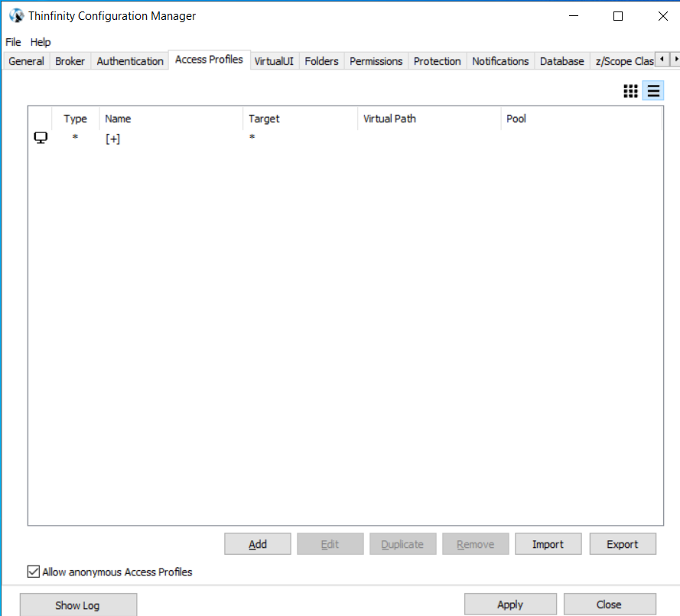The width and height of the screenshot is (680, 616).
Task: Click the Add button
Action: point(258,544)
